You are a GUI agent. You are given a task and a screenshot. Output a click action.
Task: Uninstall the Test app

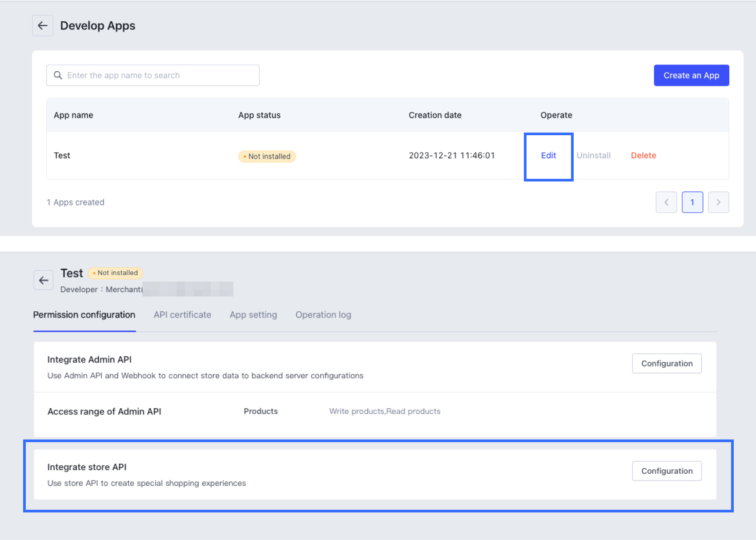594,155
